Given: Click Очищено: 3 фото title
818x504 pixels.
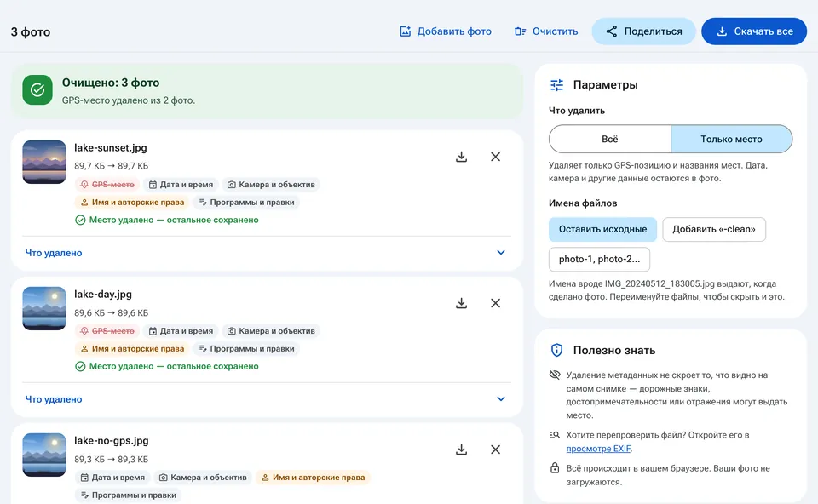Looking at the screenshot, I should tap(111, 83).
